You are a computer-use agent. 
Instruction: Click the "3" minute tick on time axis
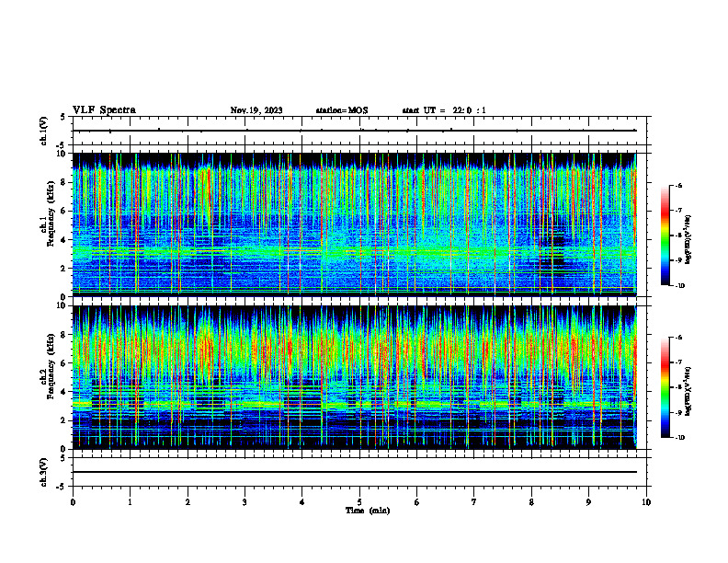point(245,502)
